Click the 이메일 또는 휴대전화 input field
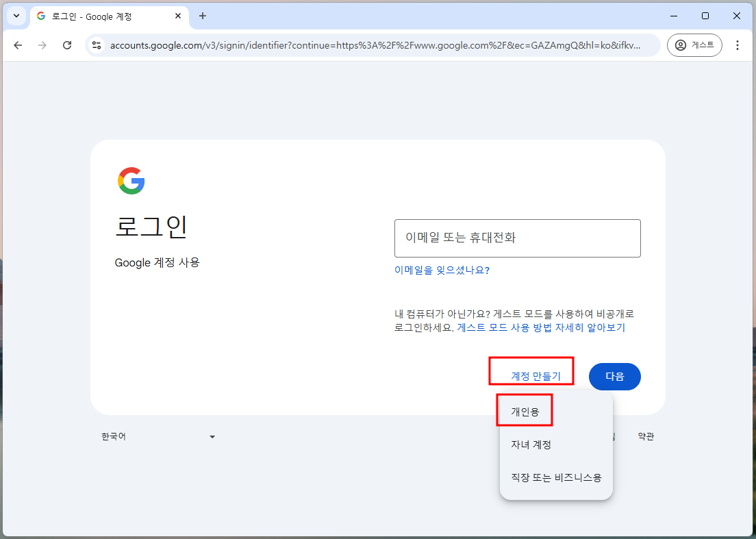756x539 pixels. [x=517, y=238]
